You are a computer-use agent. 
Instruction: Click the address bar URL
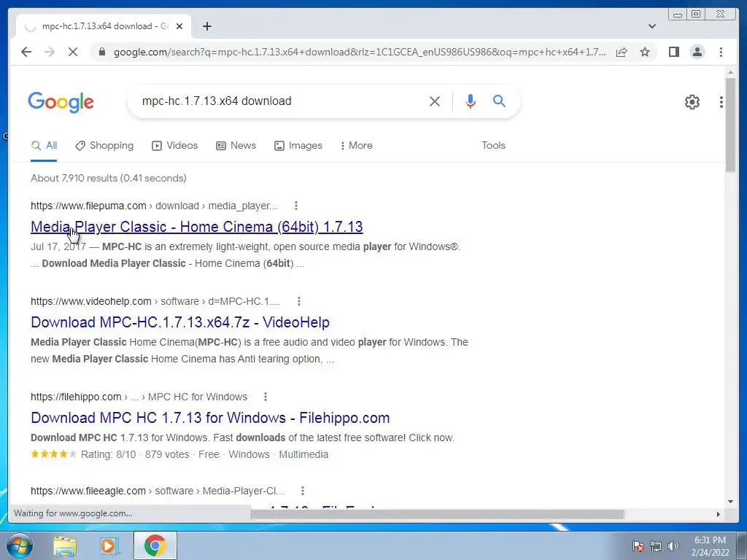tap(360, 52)
